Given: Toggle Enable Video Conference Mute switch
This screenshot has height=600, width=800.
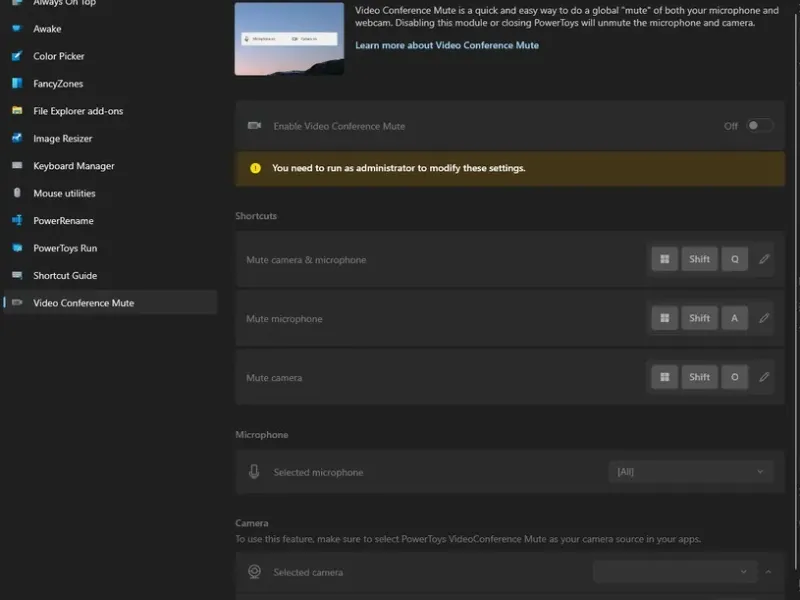Looking at the screenshot, I should [x=759, y=126].
